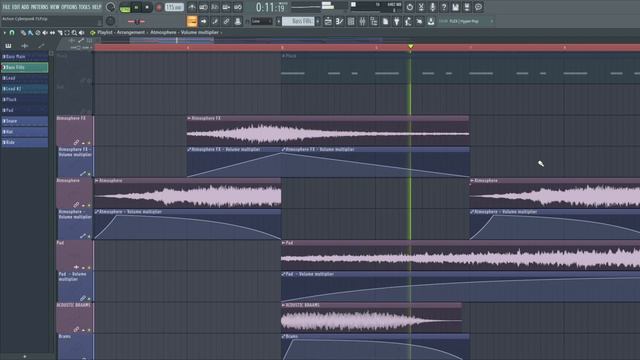The image size is (640, 360).
Task: Open the project picker page icon
Action: (x=385, y=21)
